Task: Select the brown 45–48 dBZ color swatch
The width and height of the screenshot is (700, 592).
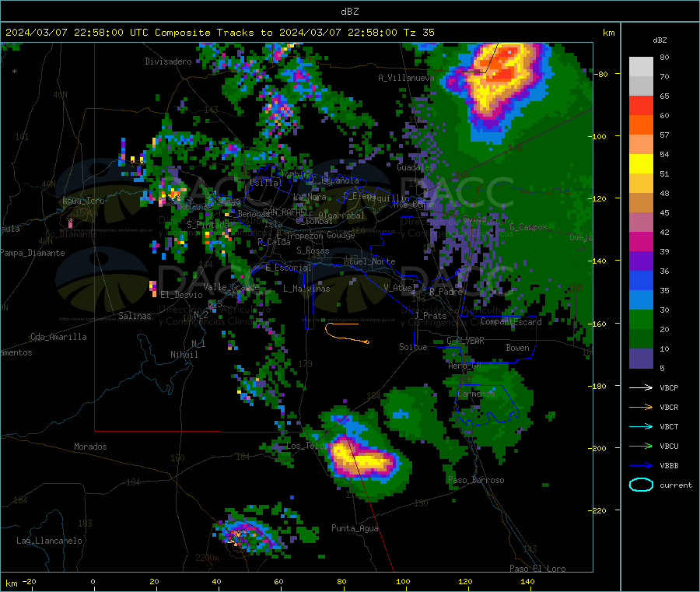Action: 641,203
